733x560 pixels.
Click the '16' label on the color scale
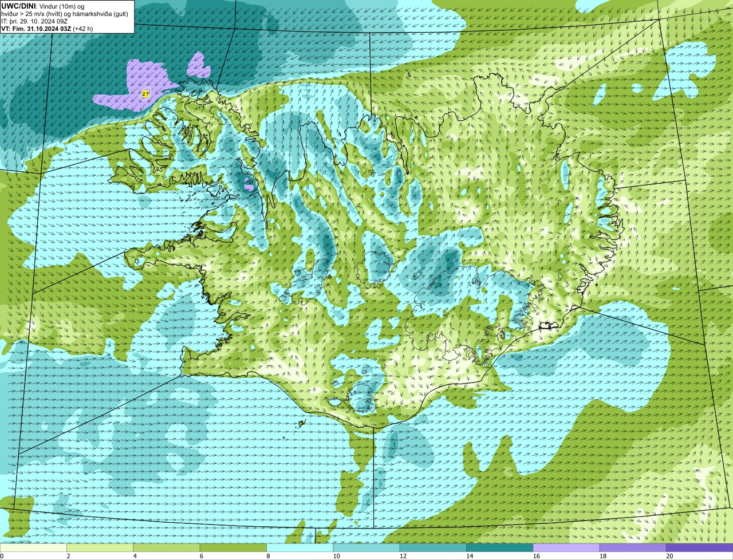click(536, 556)
